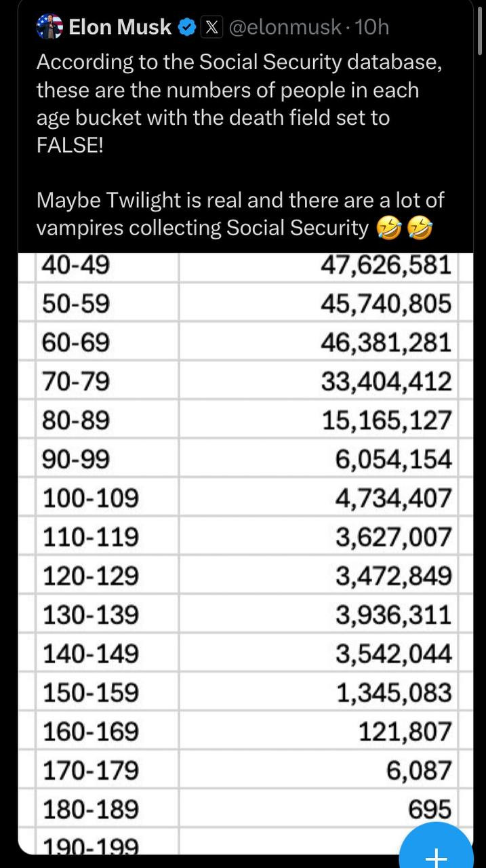This screenshot has height=868, width=486.
Task: Click the 695 count cell
Action: click(x=430, y=809)
